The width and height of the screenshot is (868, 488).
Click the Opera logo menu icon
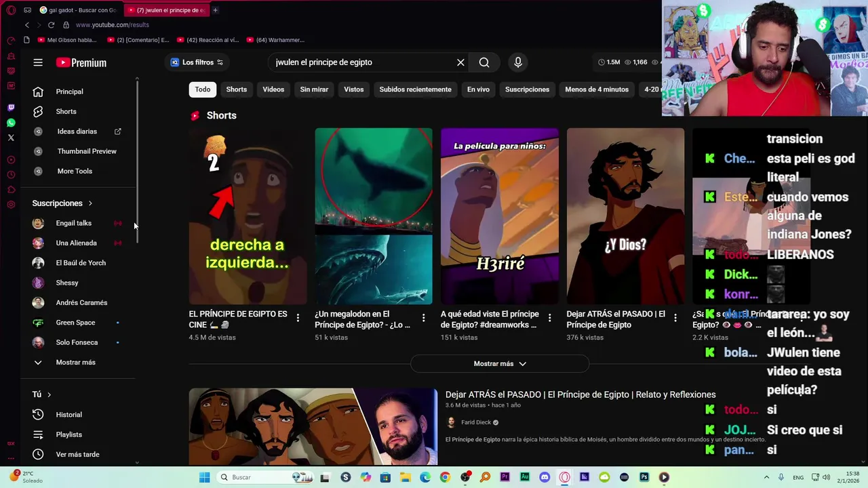[11, 10]
